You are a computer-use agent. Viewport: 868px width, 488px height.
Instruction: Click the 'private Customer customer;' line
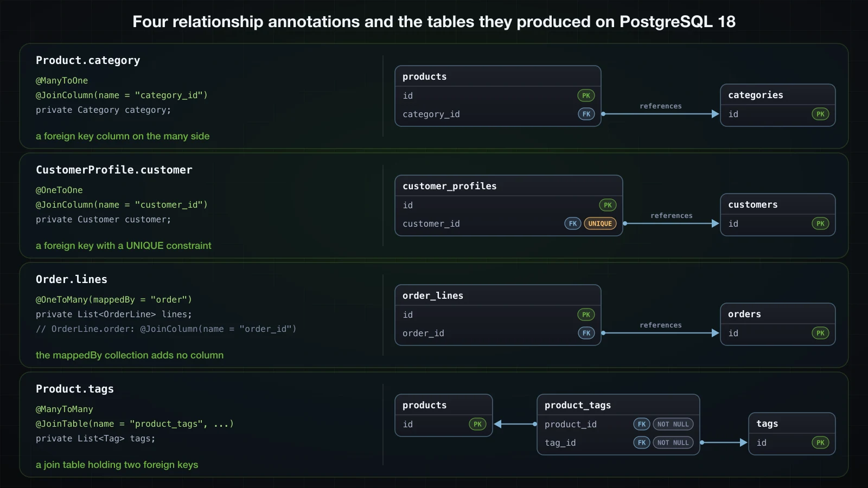click(x=103, y=219)
